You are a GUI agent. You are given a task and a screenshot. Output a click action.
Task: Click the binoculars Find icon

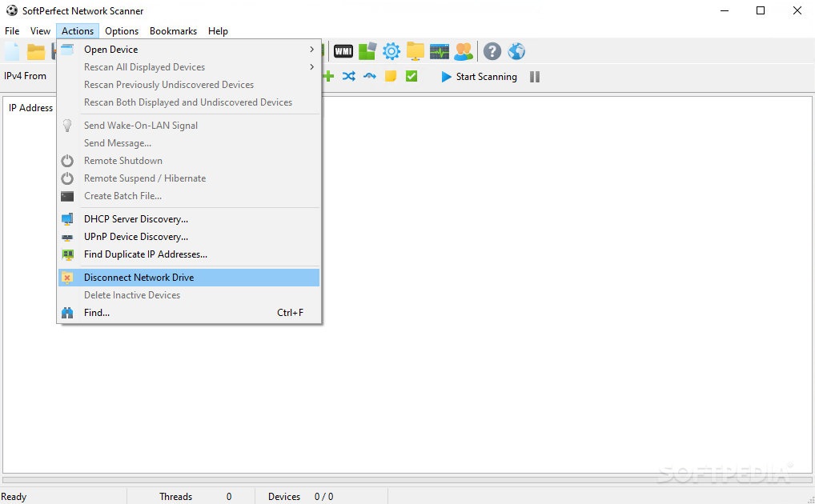point(67,313)
